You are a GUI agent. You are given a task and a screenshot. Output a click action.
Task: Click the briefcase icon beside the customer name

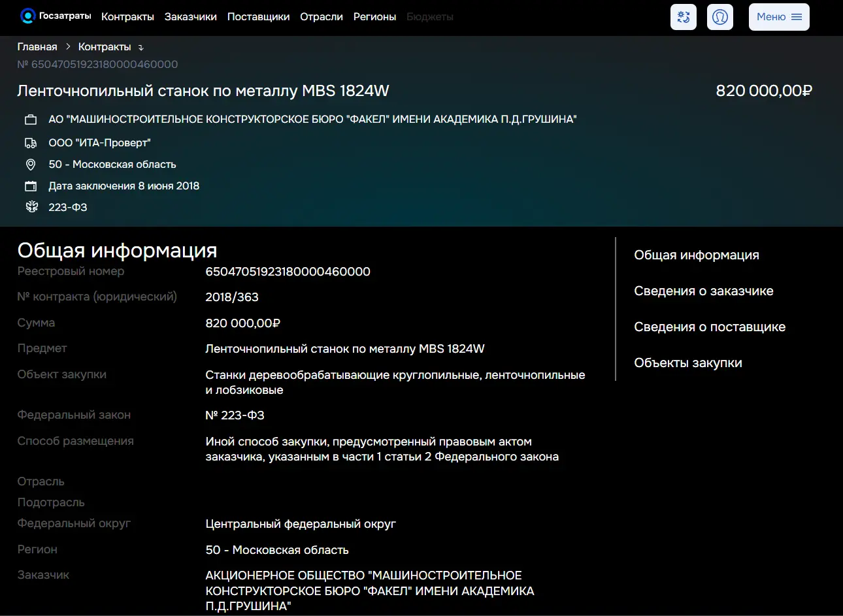[x=31, y=120]
